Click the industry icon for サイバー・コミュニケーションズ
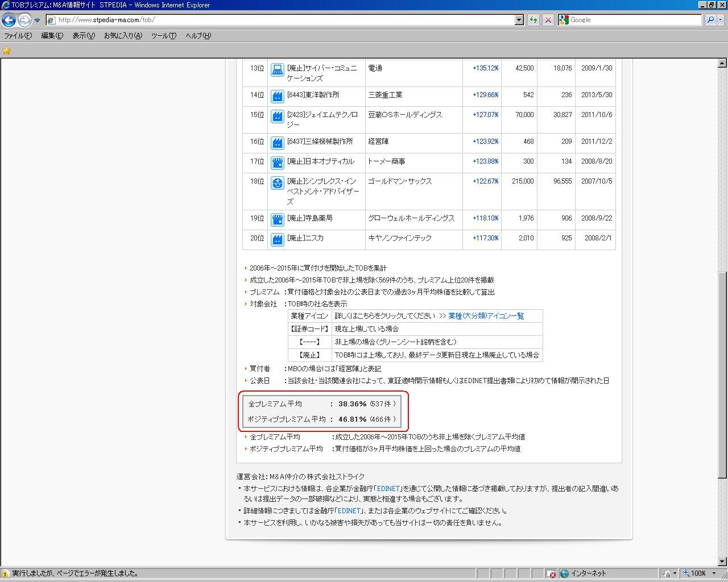Image resolution: width=728 pixels, height=582 pixels. coord(277,70)
